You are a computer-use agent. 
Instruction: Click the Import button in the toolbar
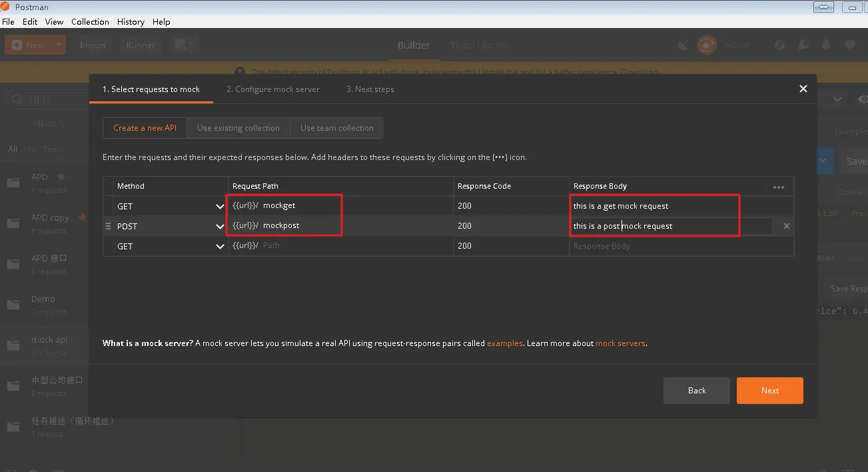[93, 45]
